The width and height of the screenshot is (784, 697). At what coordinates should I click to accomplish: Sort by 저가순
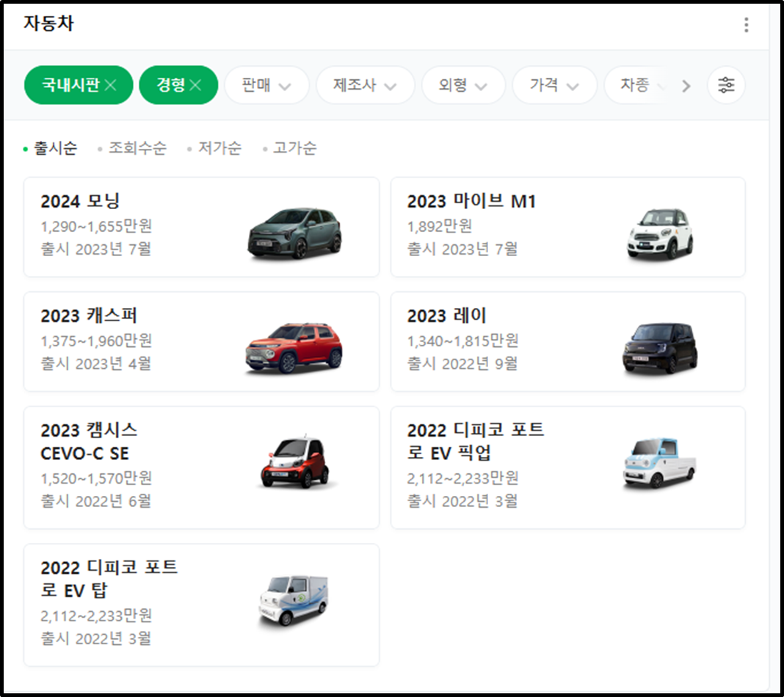(x=220, y=148)
